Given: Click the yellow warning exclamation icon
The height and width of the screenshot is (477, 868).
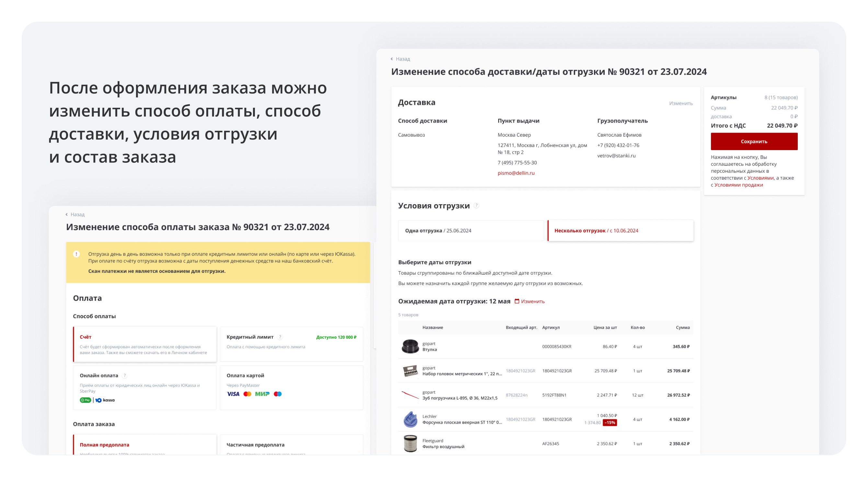Looking at the screenshot, I should click(x=76, y=254).
